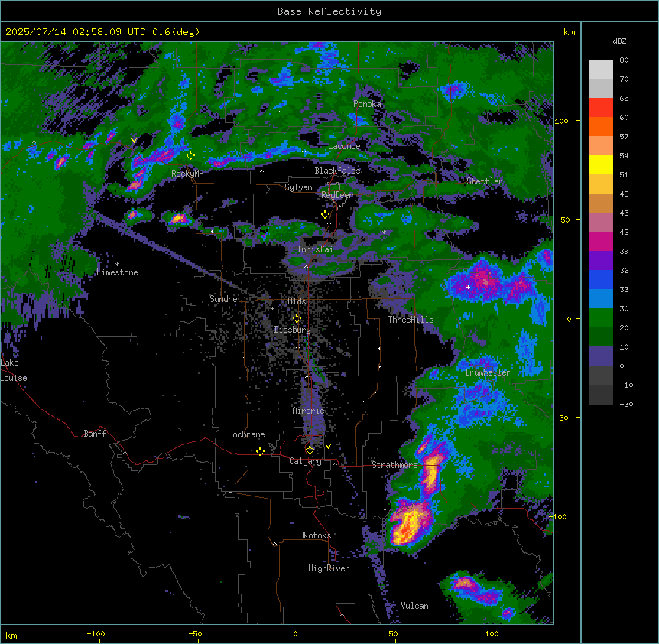Pick the blue 33-36 dBZ legend swatch

pyautogui.click(x=601, y=279)
